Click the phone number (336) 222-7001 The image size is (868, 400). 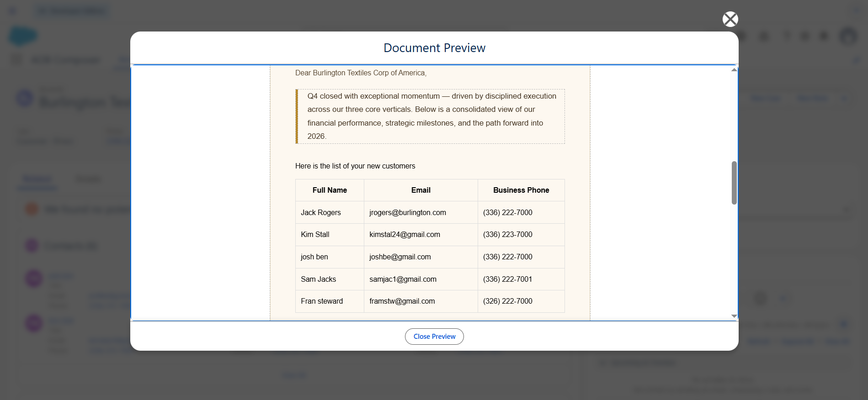(508, 279)
